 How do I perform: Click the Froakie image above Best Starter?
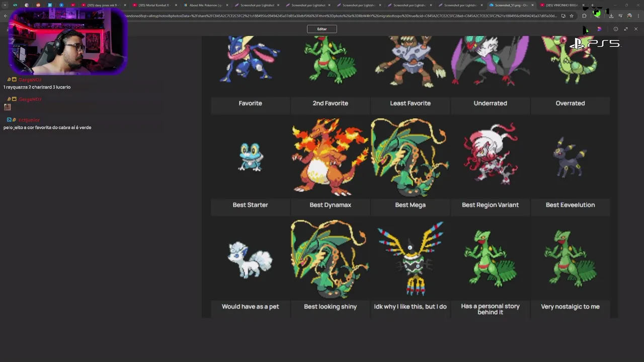(250, 157)
